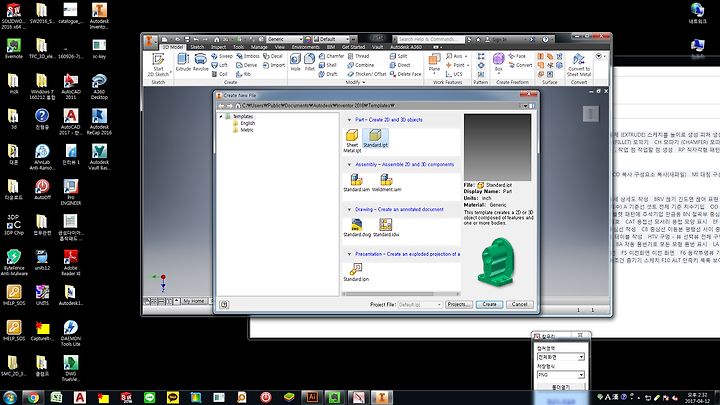Activate the Extrude tool
The height and width of the screenshot is (405, 720).
coord(183,62)
